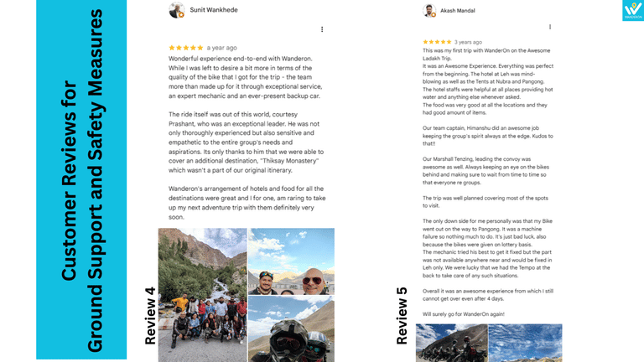This screenshot has height=362, width=644.
Task: Select the Review 4 vertical label
Action: pyautogui.click(x=150, y=316)
